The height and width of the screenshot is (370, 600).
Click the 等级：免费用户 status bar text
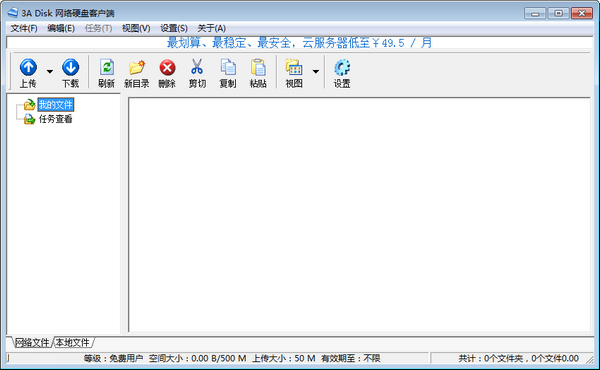pyautogui.click(x=113, y=358)
